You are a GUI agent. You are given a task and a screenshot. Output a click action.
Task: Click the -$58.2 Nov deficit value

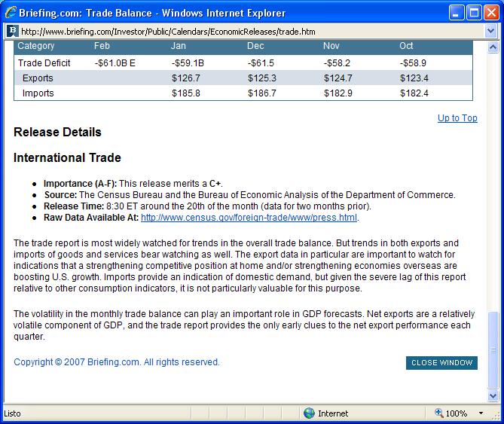337,63
